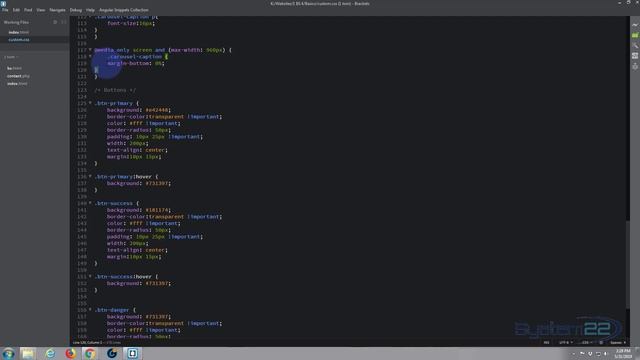
Task: Switch to Brackets in the taskbar
Action: (132, 353)
